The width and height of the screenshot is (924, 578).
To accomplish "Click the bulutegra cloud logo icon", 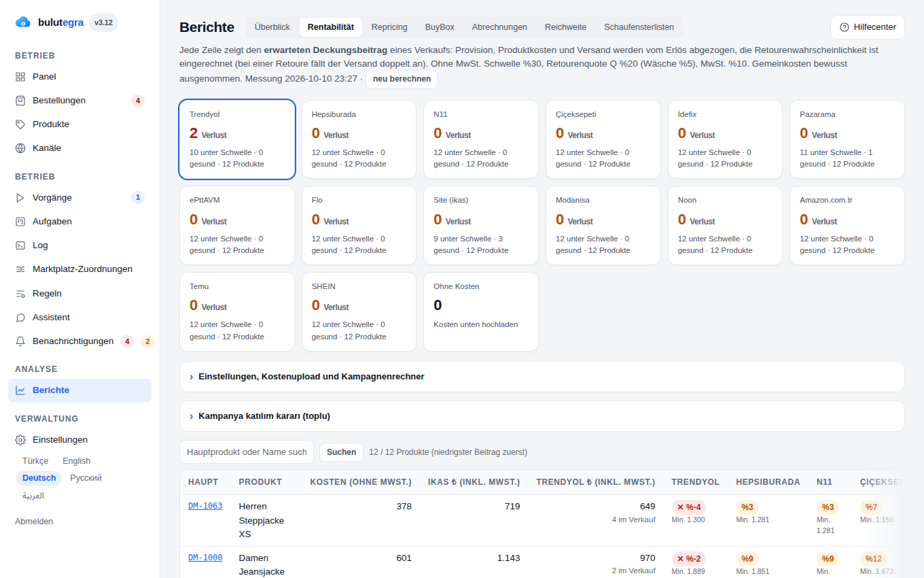I will click(23, 22).
